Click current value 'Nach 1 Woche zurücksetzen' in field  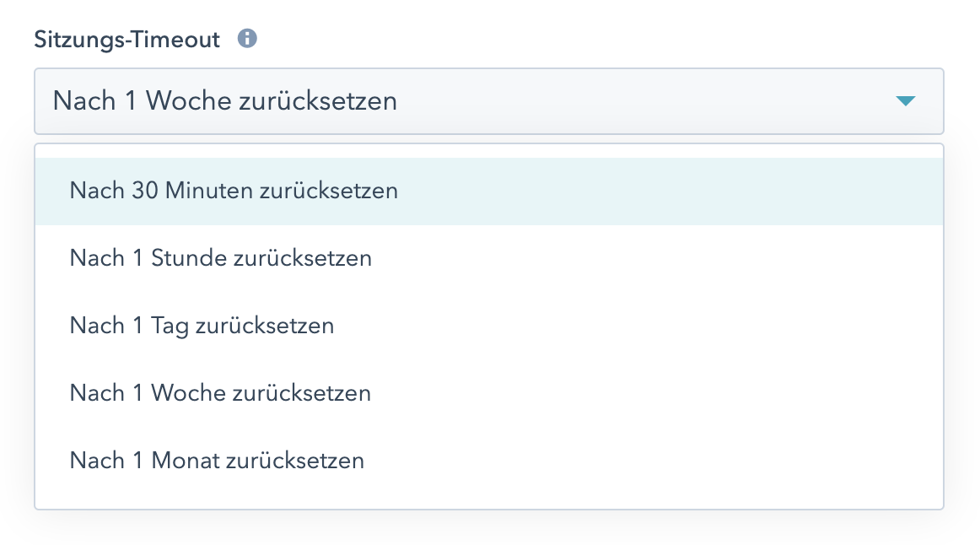[x=224, y=101]
